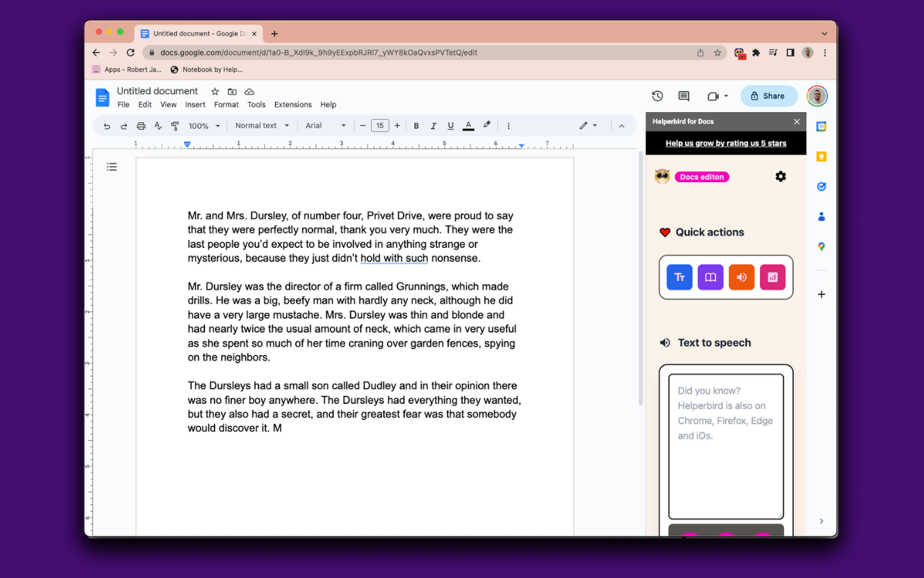The width and height of the screenshot is (924, 578).
Task: Open Contacts in side panel
Action: click(x=821, y=217)
